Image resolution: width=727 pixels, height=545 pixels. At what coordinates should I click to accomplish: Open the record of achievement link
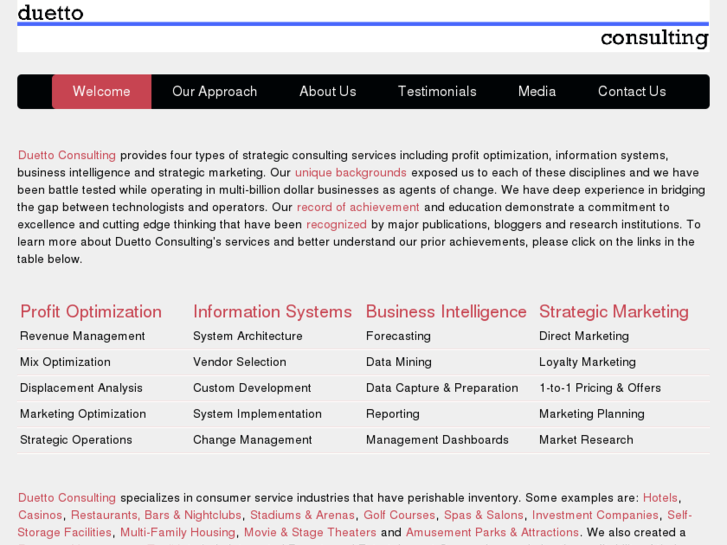[358, 207]
